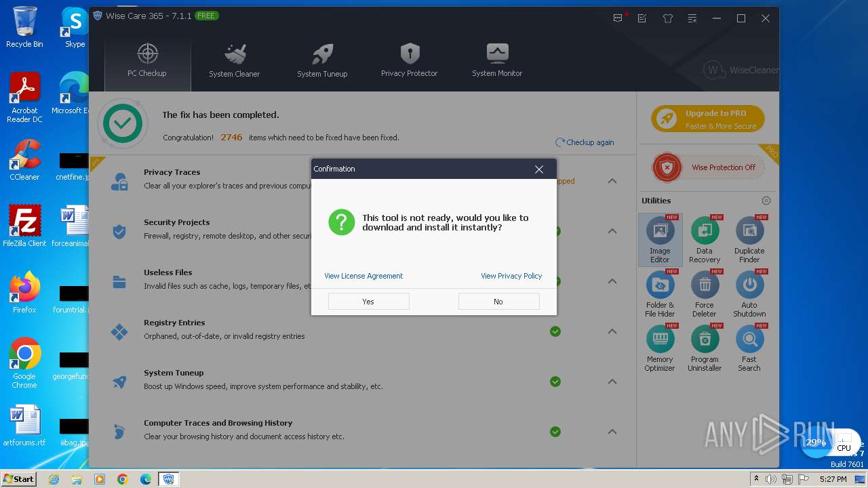Open the Image Editor utility
This screenshot has height=488, width=868.
660,240
